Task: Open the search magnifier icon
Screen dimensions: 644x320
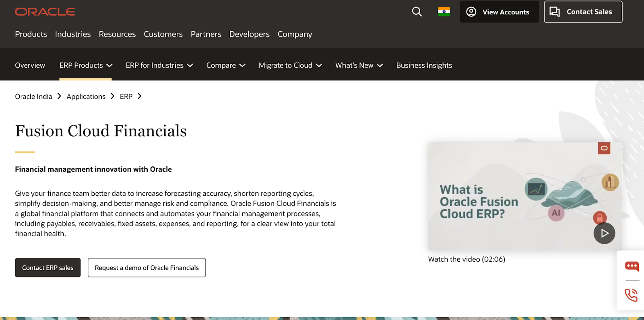Action: pos(417,12)
